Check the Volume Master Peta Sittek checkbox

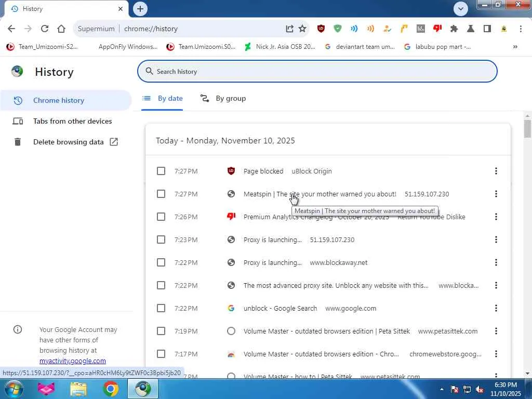pos(161,331)
